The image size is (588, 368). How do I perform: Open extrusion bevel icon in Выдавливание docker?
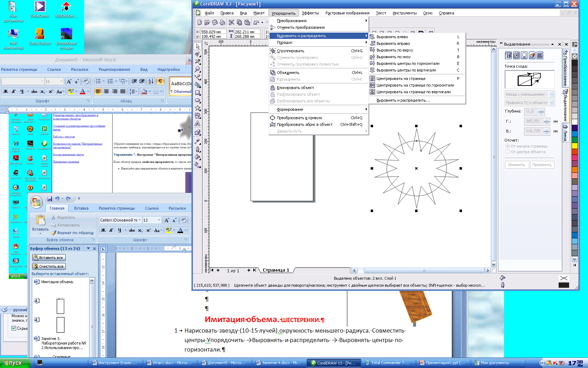tap(540, 55)
